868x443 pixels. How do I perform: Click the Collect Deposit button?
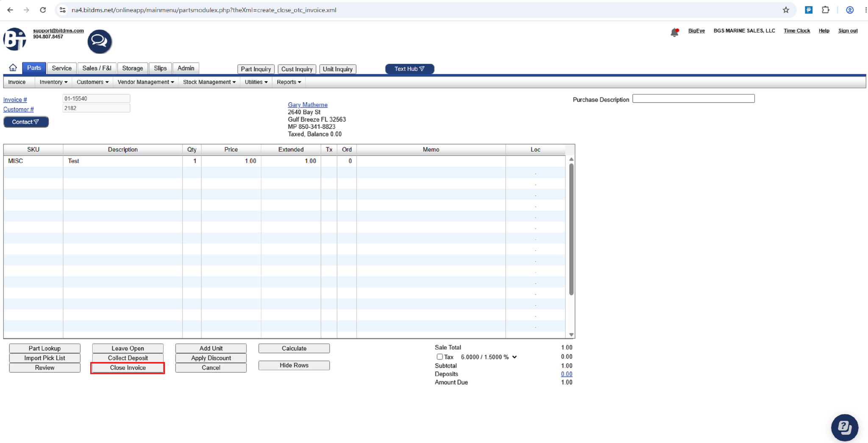(128, 358)
